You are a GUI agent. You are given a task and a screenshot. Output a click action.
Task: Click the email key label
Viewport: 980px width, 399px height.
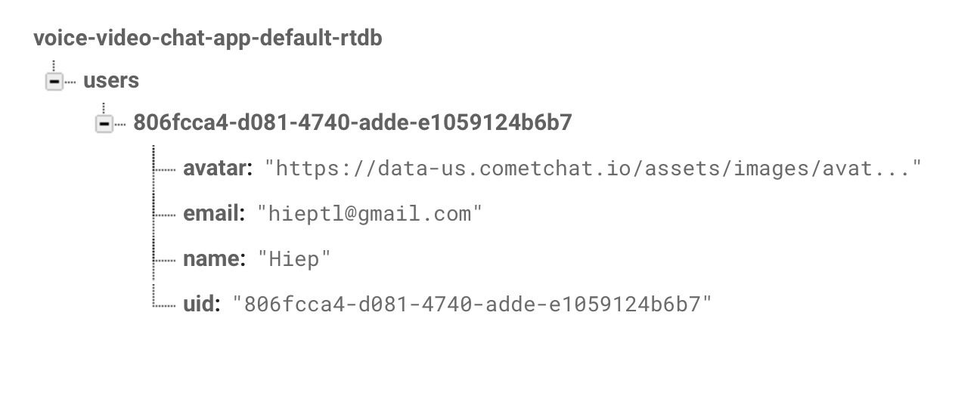(x=214, y=214)
